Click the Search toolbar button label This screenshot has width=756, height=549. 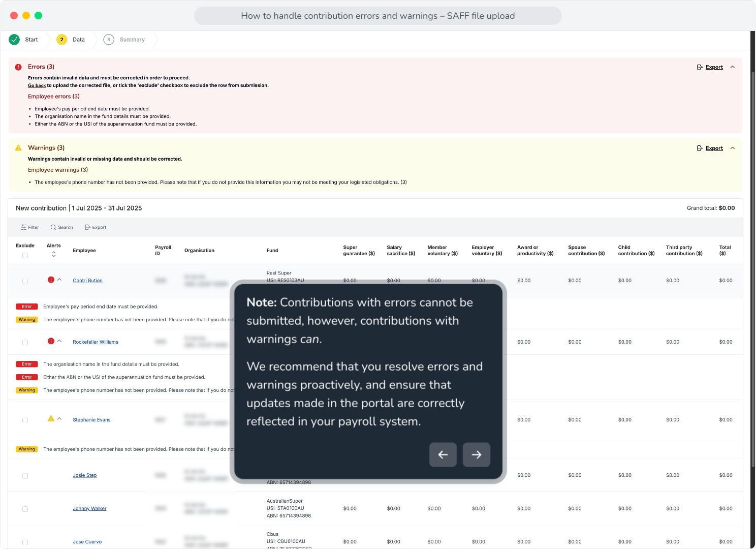point(66,227)
